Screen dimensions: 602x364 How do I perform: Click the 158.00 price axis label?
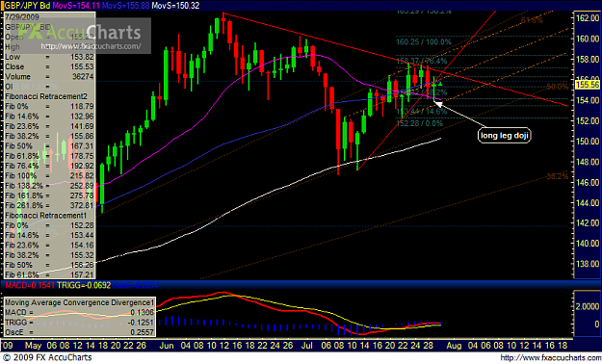[x=588, y=59]
